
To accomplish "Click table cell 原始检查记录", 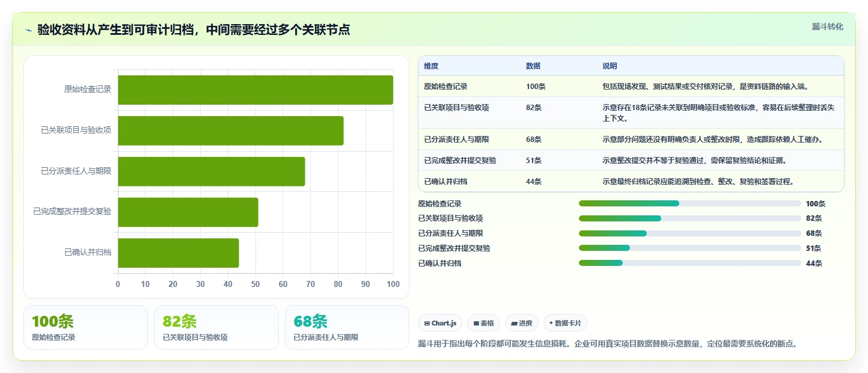I will pyautogui.click(x=446, y=87).
